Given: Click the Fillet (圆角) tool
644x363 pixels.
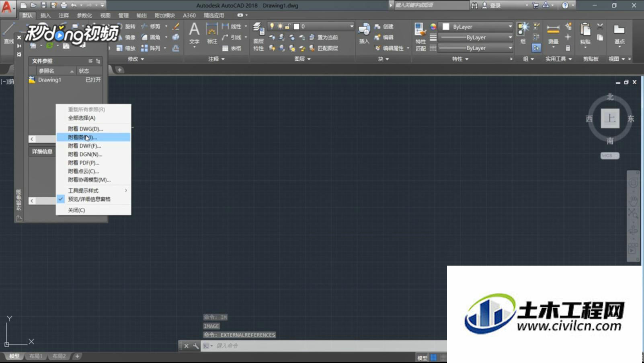Looking at the screenshot, I should pyautogui.click(x=151, y=37).
